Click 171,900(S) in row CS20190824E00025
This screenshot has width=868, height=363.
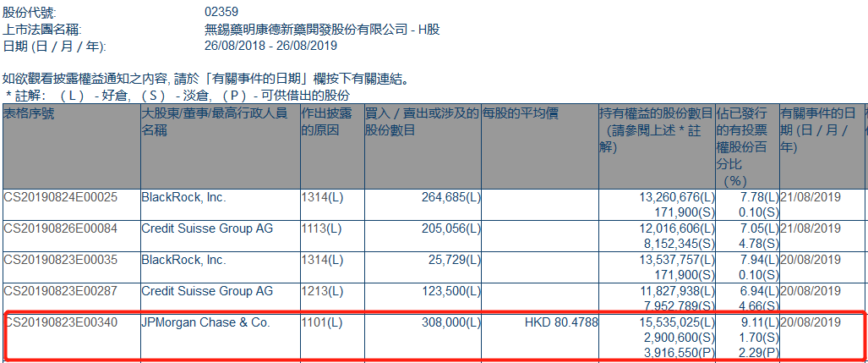click(x=685, y=212)
